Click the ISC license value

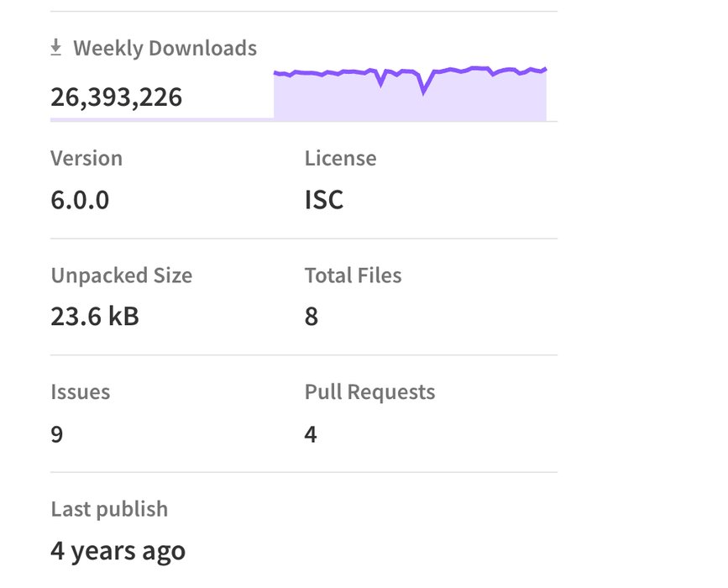pyautogui.click(x=323, y=200)
